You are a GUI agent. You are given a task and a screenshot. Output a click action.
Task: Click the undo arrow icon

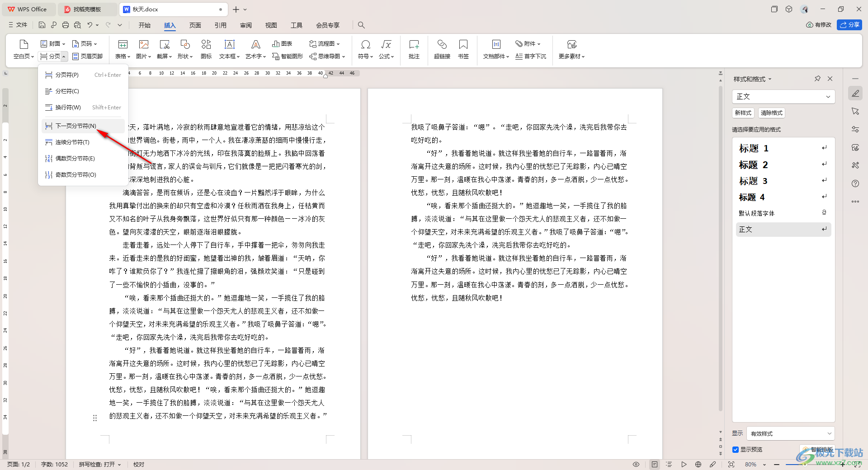pyautogui.click(x=90, y=25)
